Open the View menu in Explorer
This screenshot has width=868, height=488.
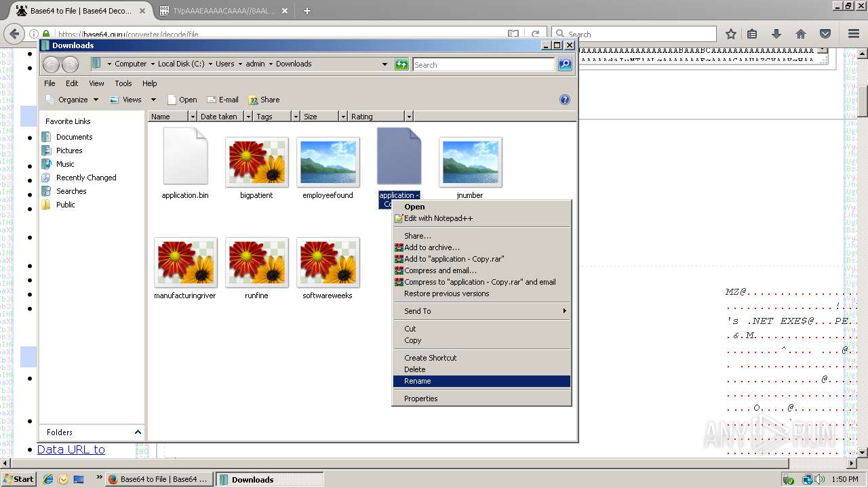point(96,83)
